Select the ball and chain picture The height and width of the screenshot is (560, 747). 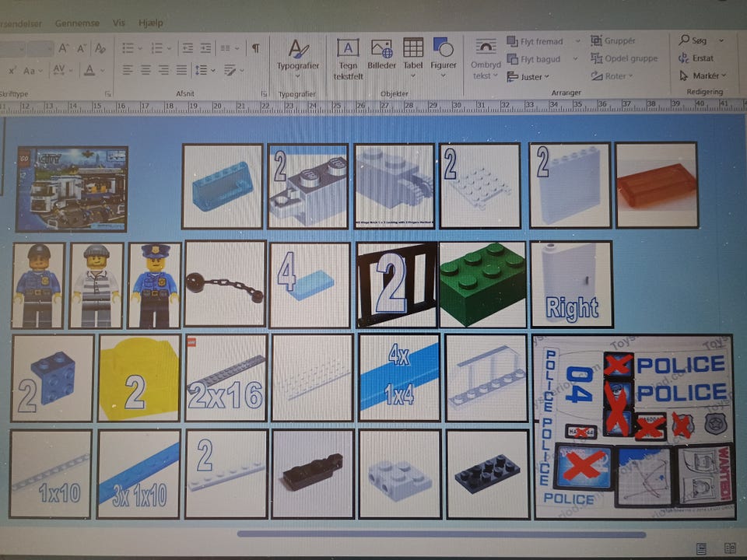[x=226, y=283]
